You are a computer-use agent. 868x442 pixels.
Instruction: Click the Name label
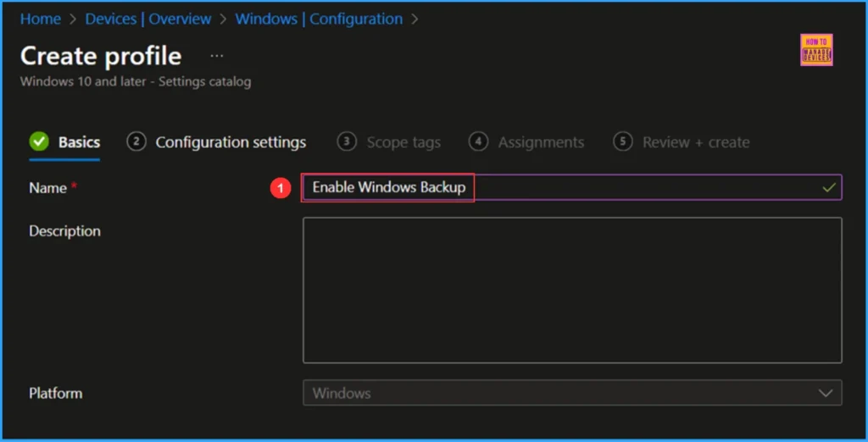click(x=47, y=188)
